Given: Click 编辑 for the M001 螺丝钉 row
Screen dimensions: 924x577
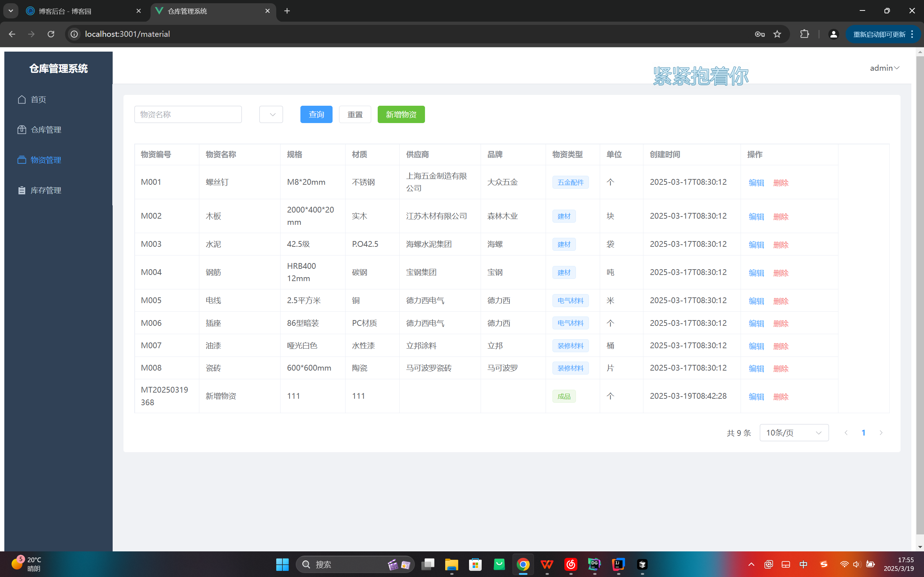Looking at the screenshot, I should pyautogui.click(x=756, y=183).
